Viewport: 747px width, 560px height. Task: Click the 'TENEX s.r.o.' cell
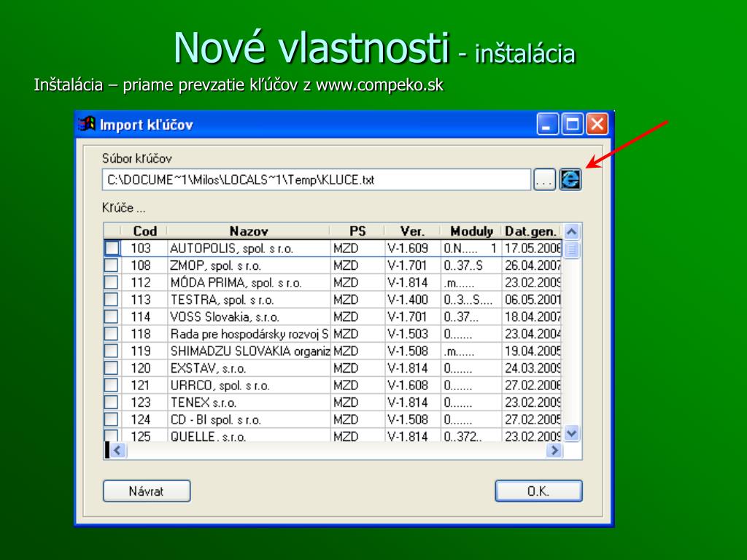[249, 402]
